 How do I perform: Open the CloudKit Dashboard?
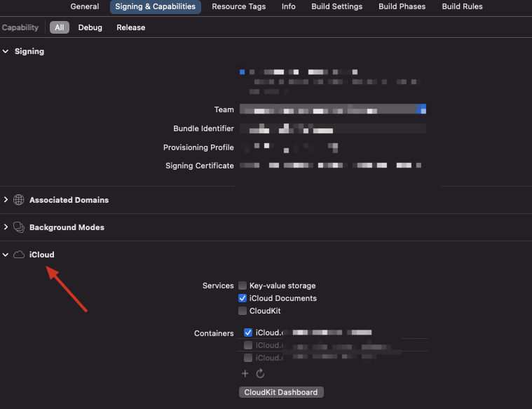tap(281, 392)
